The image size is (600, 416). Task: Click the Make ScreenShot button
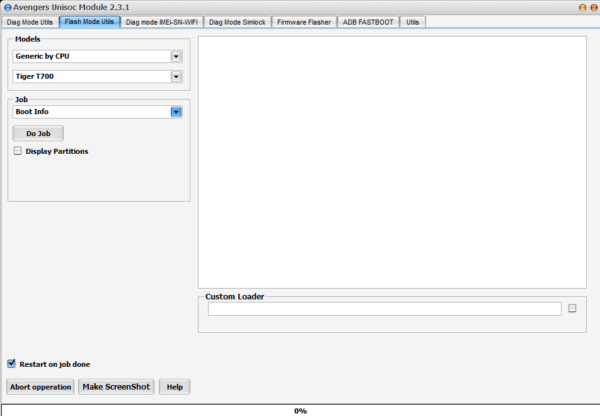(116, 387)
